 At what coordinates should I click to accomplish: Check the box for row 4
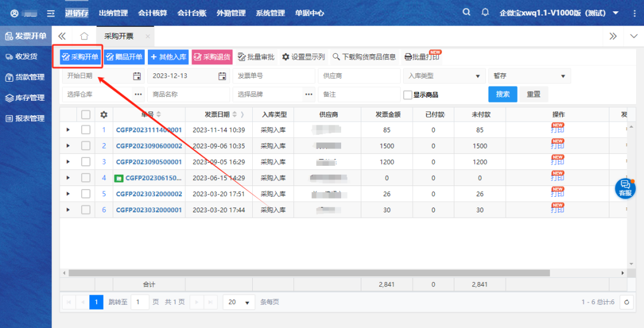pyautogui.click(x=85, y=178)
